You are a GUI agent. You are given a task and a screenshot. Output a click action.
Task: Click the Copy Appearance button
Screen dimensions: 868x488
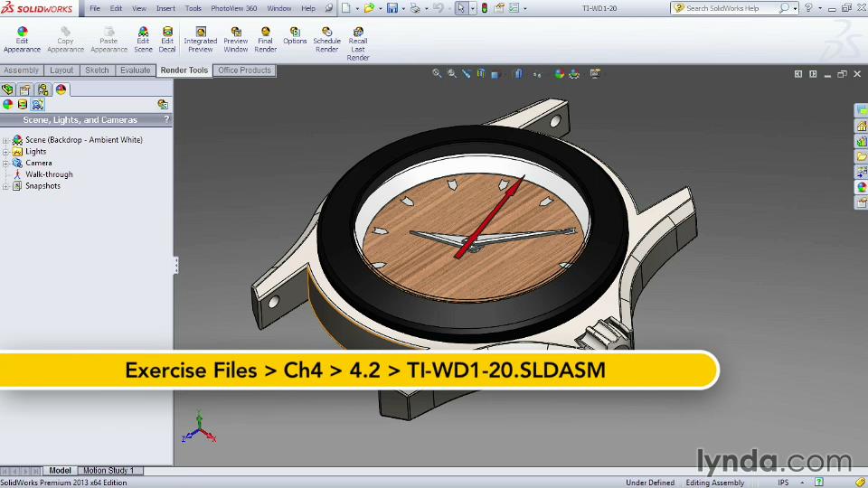coord(65,40)
